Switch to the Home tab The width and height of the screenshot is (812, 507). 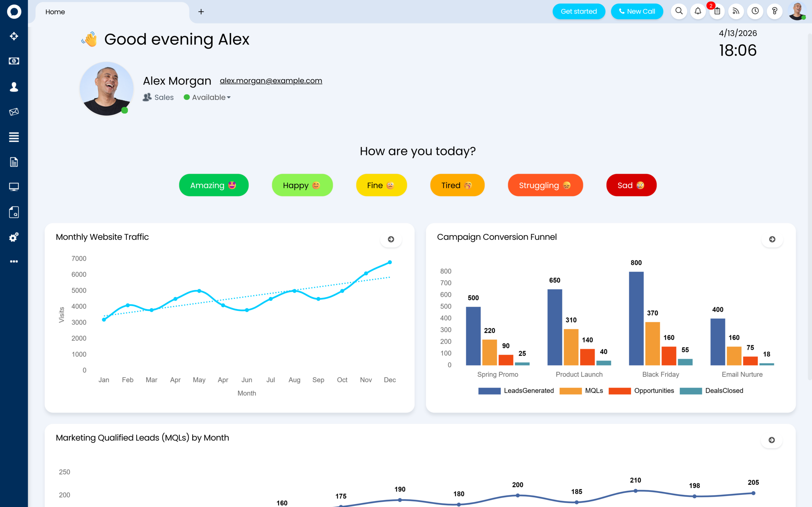56,12
